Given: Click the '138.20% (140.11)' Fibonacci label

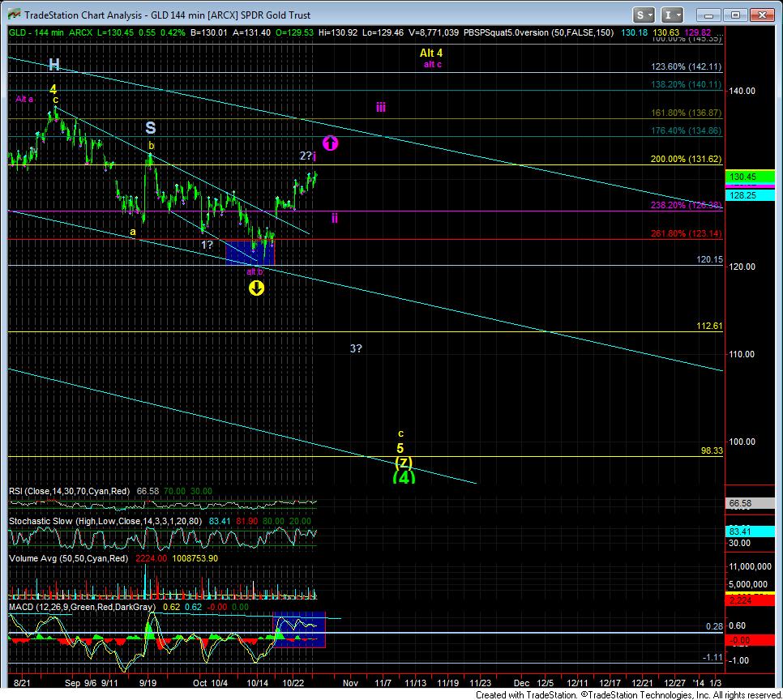Looking at the screenshot, I should (x=686, y=85).
